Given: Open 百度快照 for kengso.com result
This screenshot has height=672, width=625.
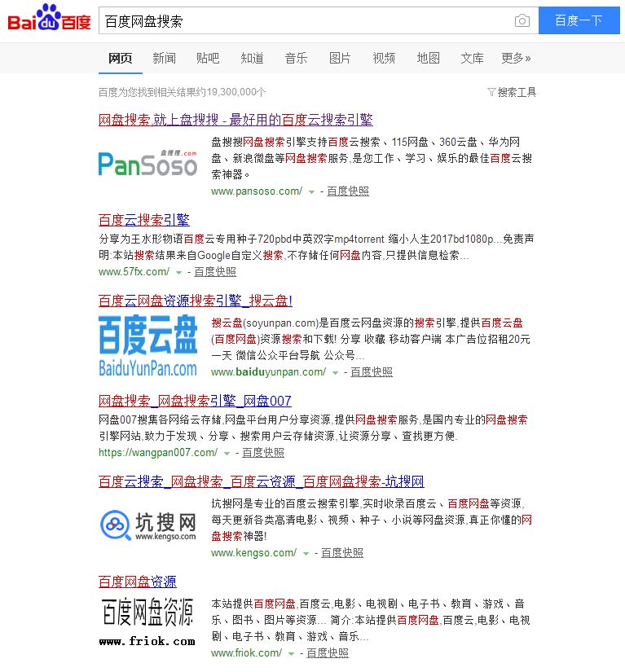Looking at the screenshot, I should click(342, 553).
